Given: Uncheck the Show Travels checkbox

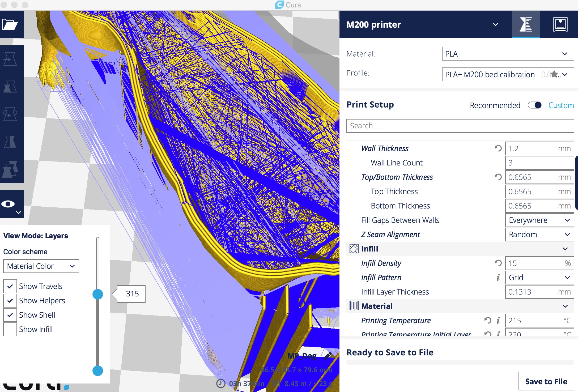Looking at the screenshot, I should (x=10, y=286).
